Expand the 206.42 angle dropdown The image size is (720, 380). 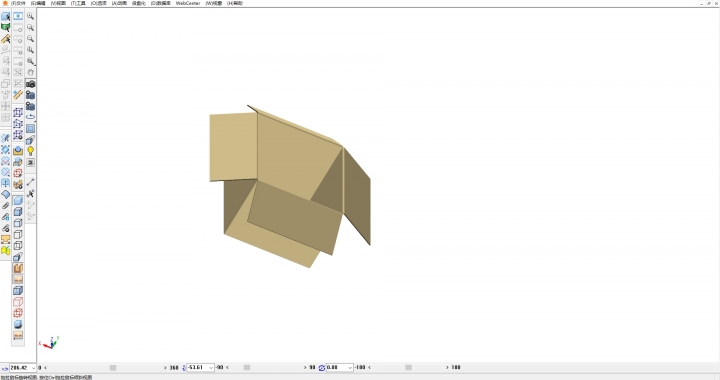[33, 368]
